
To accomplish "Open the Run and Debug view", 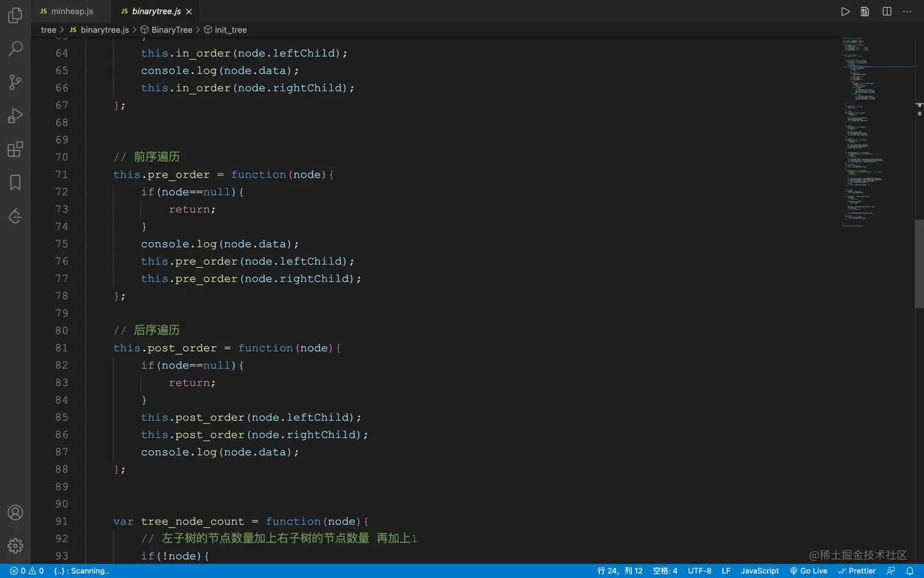I will click(x=15, y=116).
